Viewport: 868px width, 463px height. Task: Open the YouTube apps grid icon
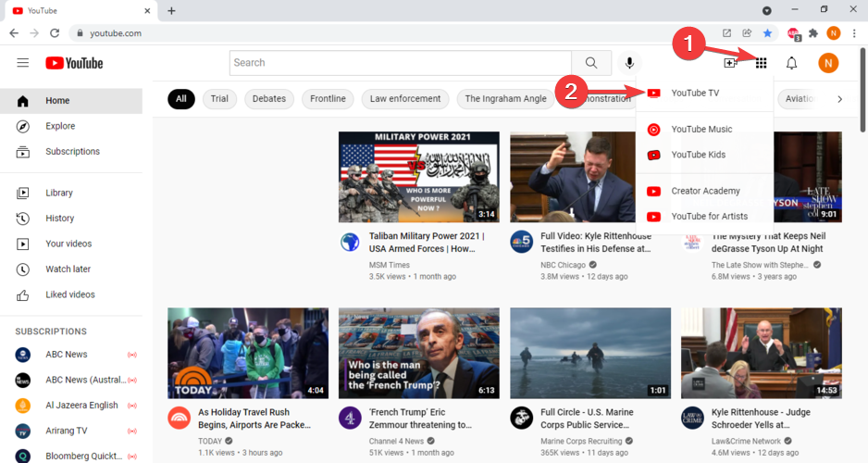pos(762,63)
